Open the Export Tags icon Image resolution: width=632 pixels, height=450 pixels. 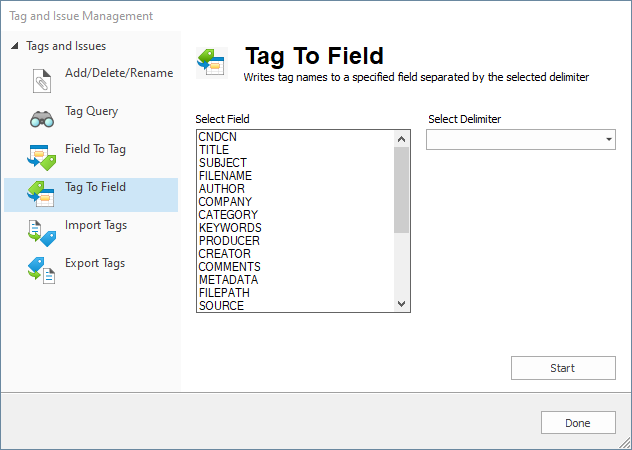pos(42,271)
